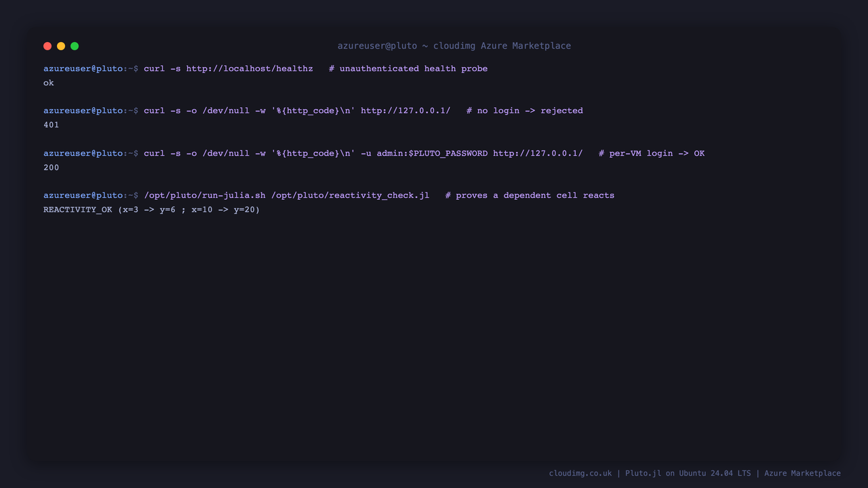This screenshot has height=488, width=868.
Task: Click the footer text 'cloudimg.co.uk | Pluto.jl on Ubuntu 24.04 LTS'
Action: click(x=650, y=473)
